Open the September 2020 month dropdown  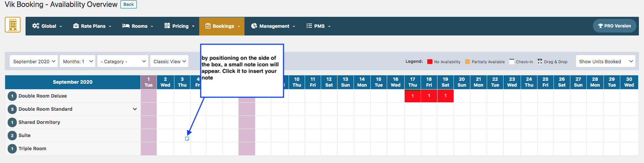click(x=34, y=61)
